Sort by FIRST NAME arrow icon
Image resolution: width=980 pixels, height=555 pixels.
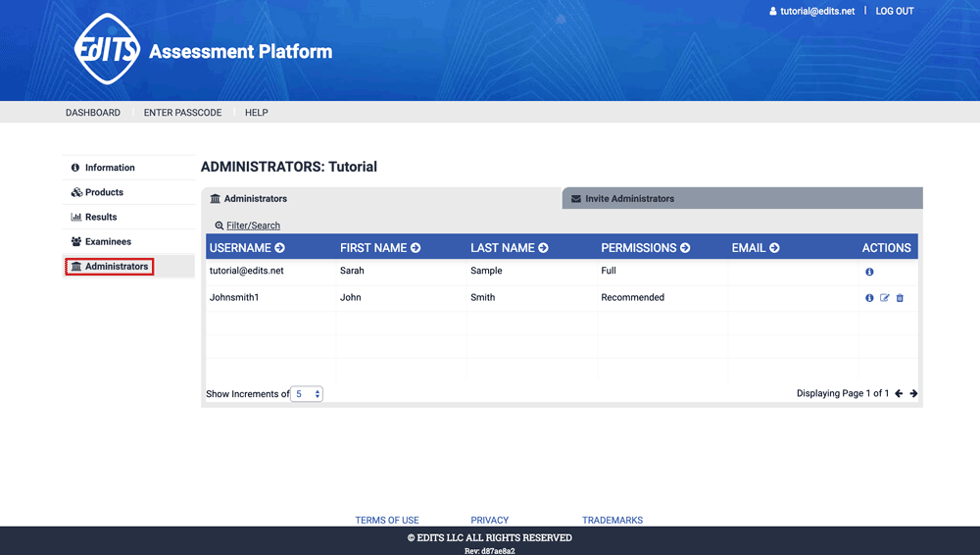(x=416, y=248)
